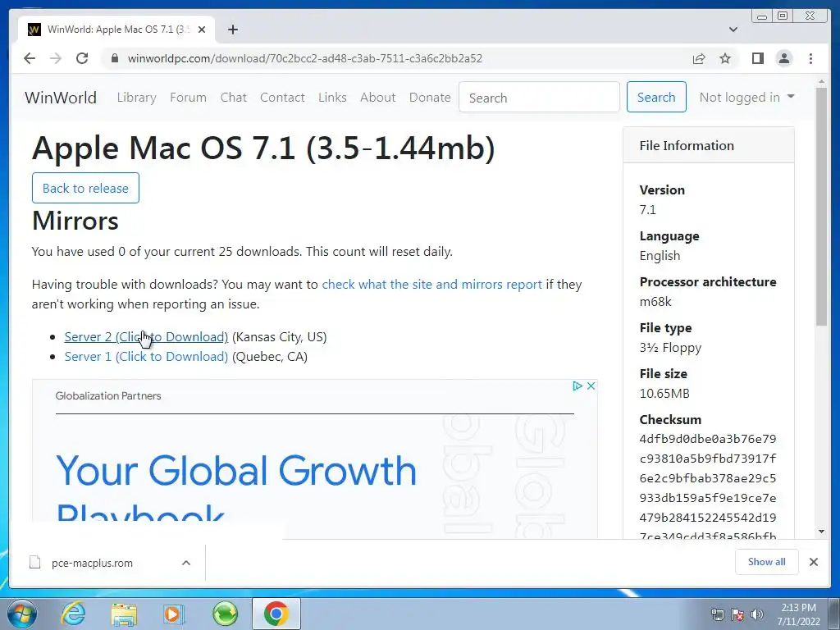840x630 pixels.
Task: Select the WinWorld Apple Mac OS tab
Action: [x=116, y=30]
